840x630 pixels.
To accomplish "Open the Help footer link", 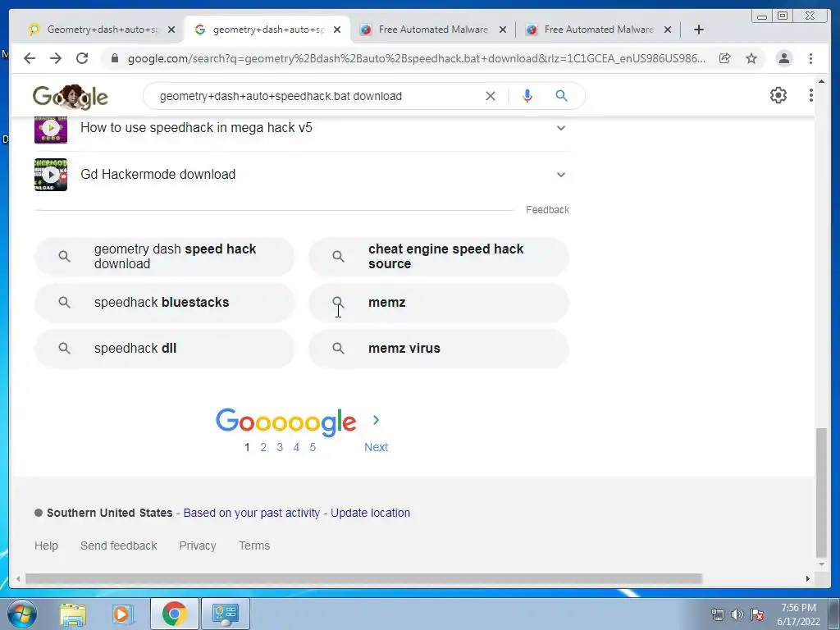I will [x=46, y=546].
